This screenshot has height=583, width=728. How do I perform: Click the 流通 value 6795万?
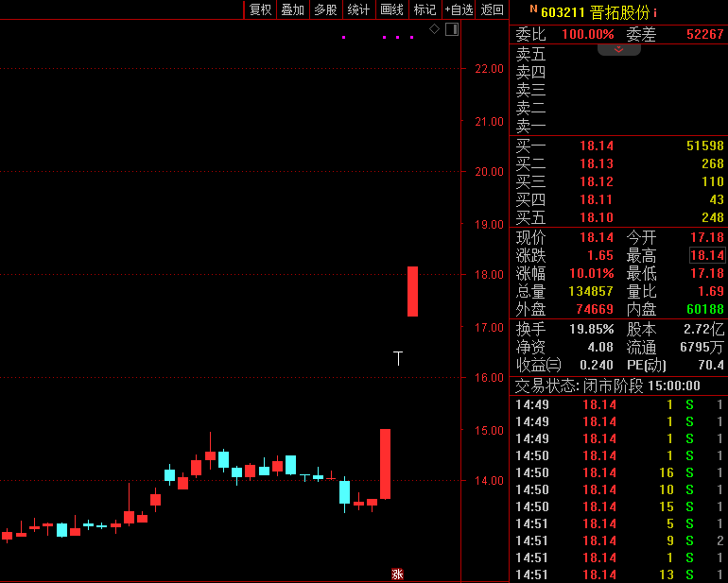click(x=702, y=347)
